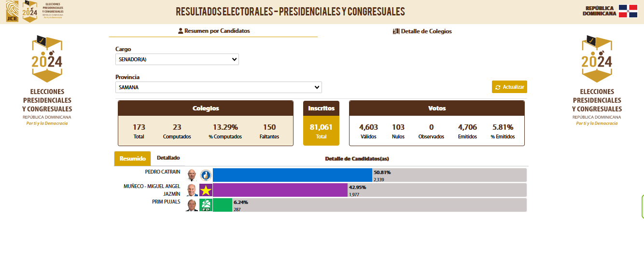644x271 pixels.
Task: Switch to Resumen por Candidatos tab
Action: tap(213, 31)
